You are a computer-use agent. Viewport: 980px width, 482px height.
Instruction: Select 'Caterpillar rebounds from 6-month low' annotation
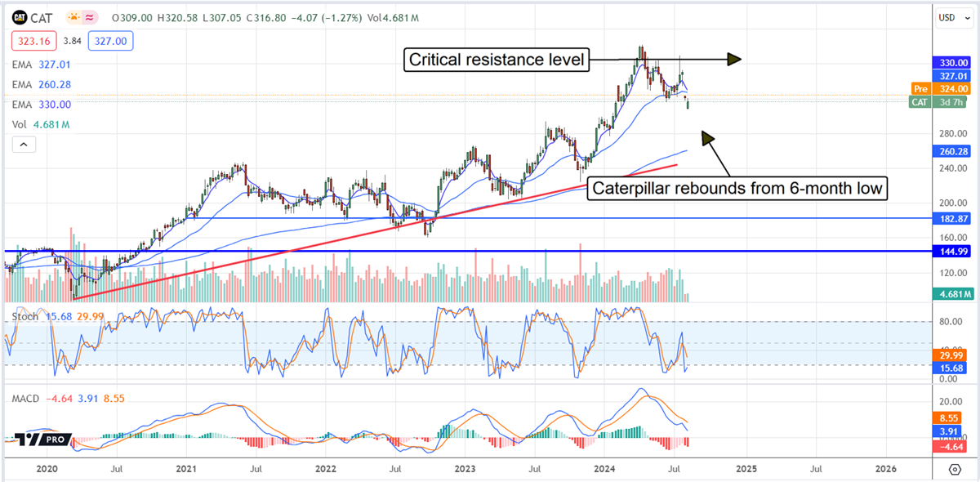(x=737, y=189)
